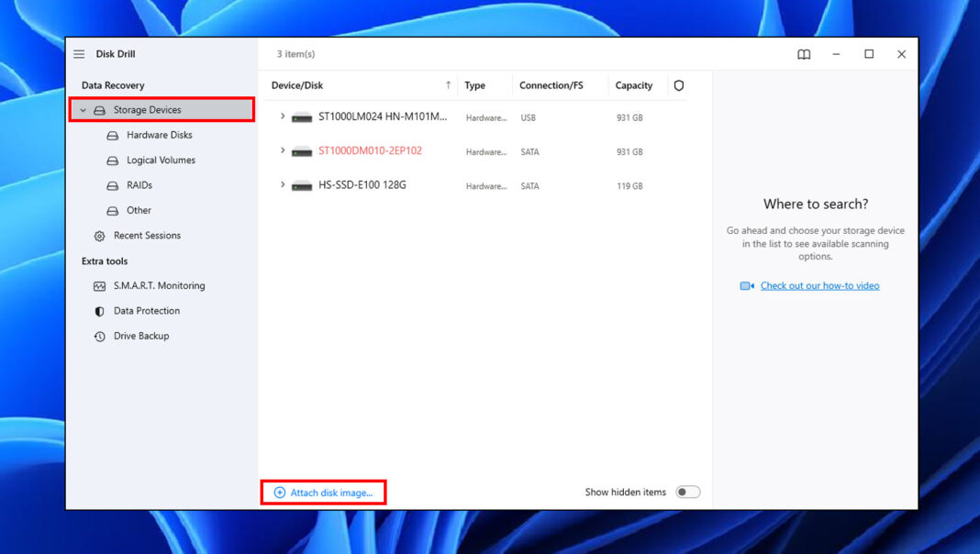Collapse the Storage Devices tree
The width and height of the screenshot is (980, 554).
click(x=84, y=109)
